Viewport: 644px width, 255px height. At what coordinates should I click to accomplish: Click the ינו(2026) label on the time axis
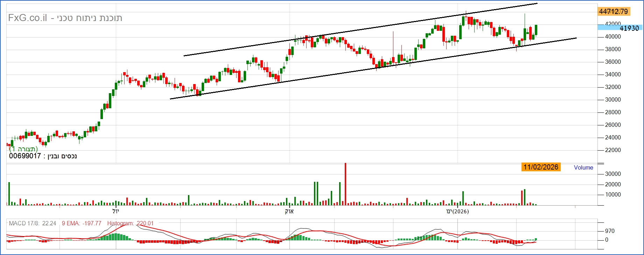457,211
